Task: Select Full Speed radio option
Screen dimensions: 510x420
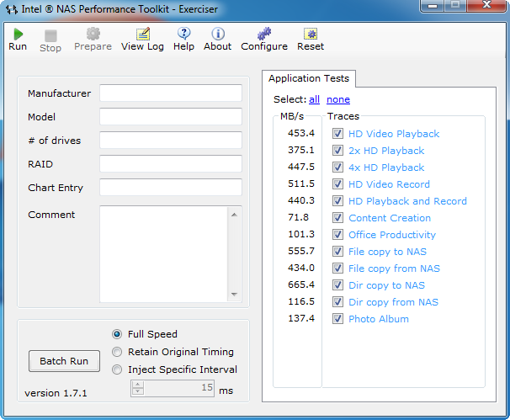Action: tap(117, 334)
